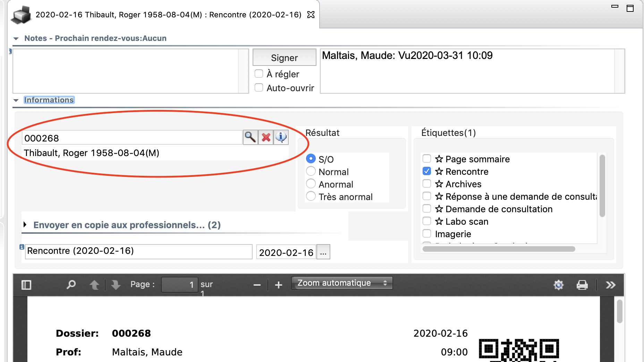Print the document using printer icon
The width and height of the screenshot is (644, 362).
582,285
